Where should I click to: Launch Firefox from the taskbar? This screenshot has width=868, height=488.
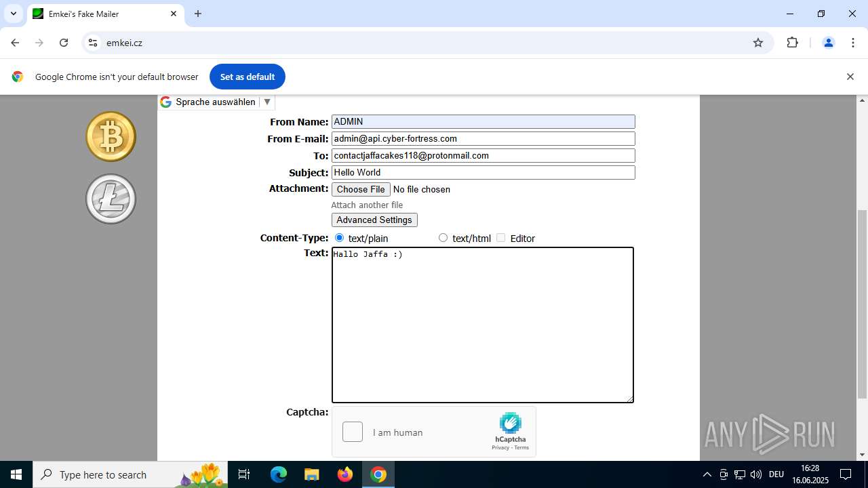tap(345, 474)
